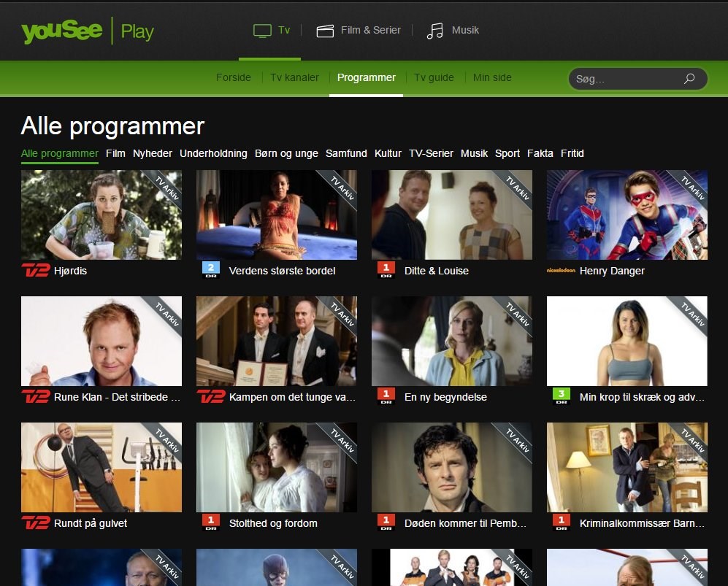
Task: Open Min krop til skræk thumbnail
Action: [627, 341]
